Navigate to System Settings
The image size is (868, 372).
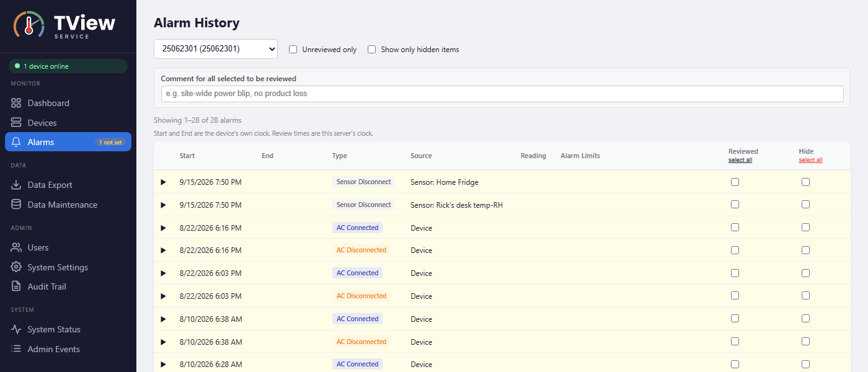(68, 267)
